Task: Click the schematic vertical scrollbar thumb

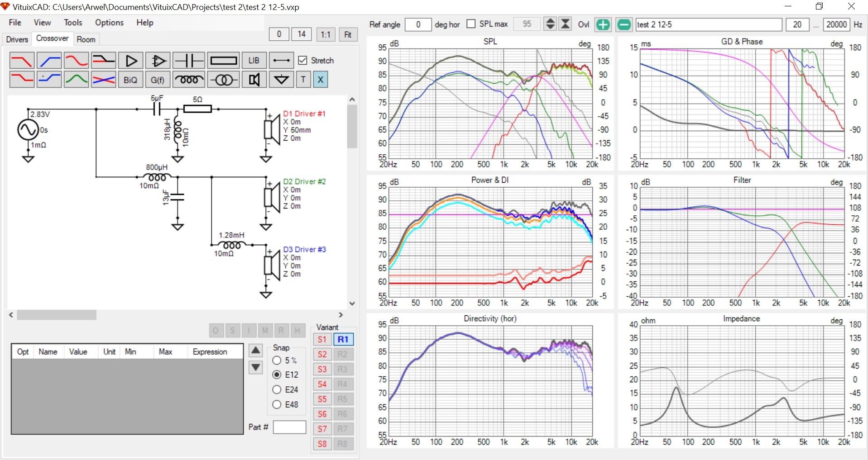Action: point(352,127)
